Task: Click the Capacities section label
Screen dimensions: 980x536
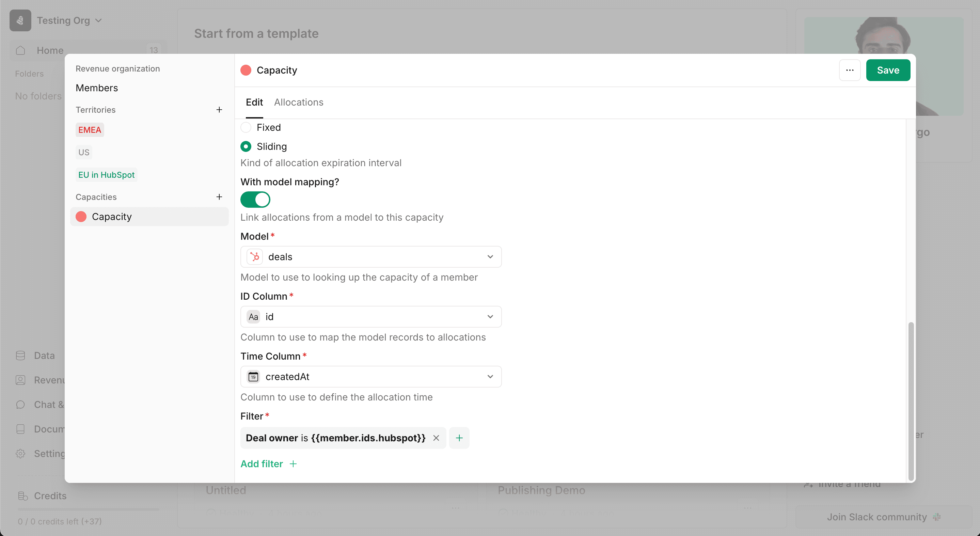Action: pyautogui.click(x=96, y=197)
